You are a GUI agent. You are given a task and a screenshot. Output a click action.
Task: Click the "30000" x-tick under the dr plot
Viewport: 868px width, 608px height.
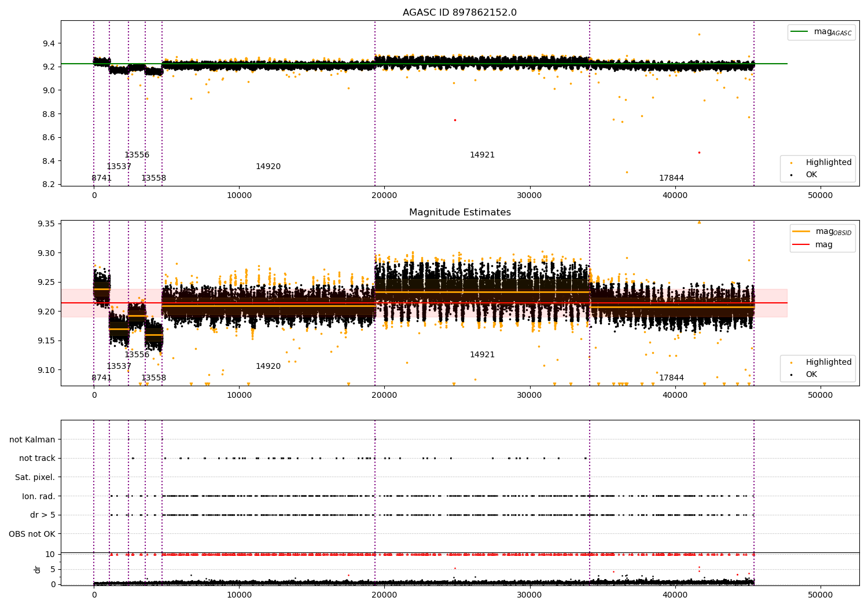coord(530,595)
